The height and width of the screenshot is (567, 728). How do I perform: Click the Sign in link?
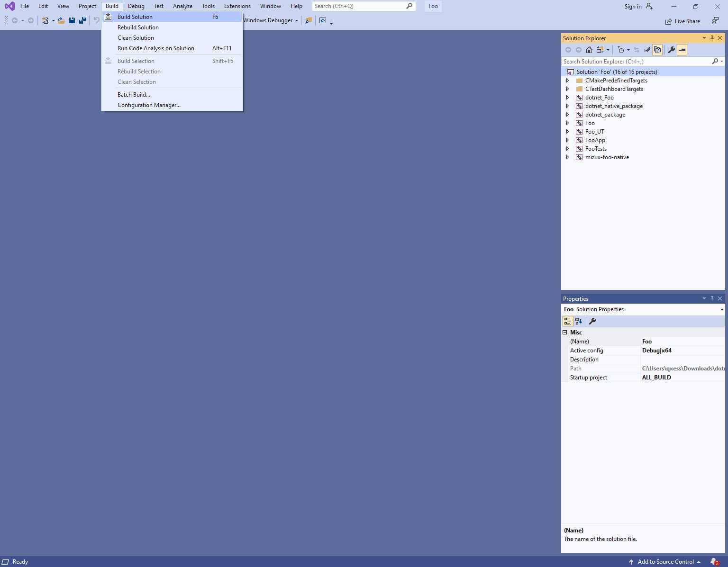pyautogui.click(x=633, y=7)
